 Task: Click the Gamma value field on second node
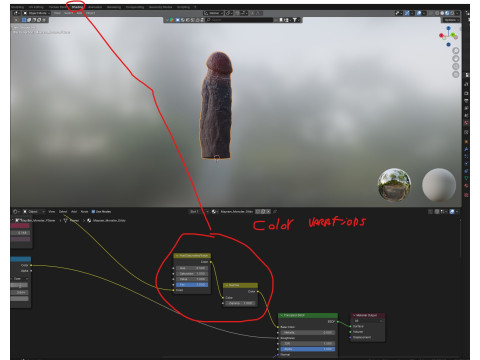click(x=240, y=303)
